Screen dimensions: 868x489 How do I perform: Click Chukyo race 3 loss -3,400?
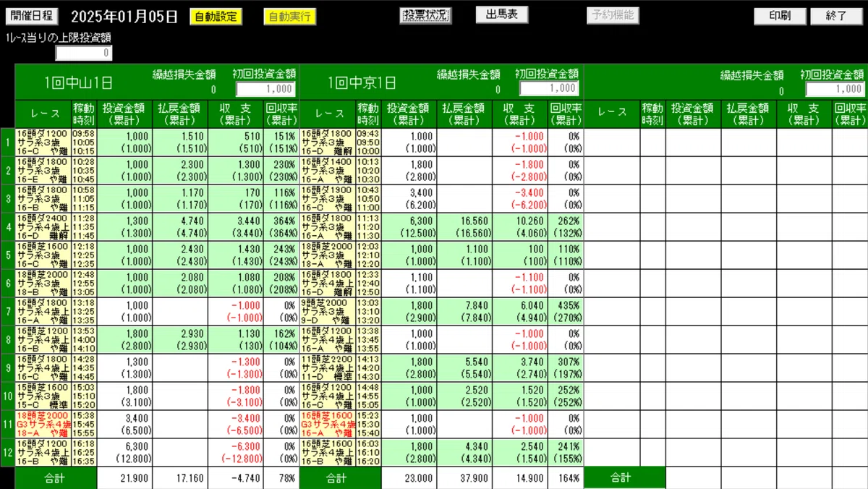coord(528,193)
